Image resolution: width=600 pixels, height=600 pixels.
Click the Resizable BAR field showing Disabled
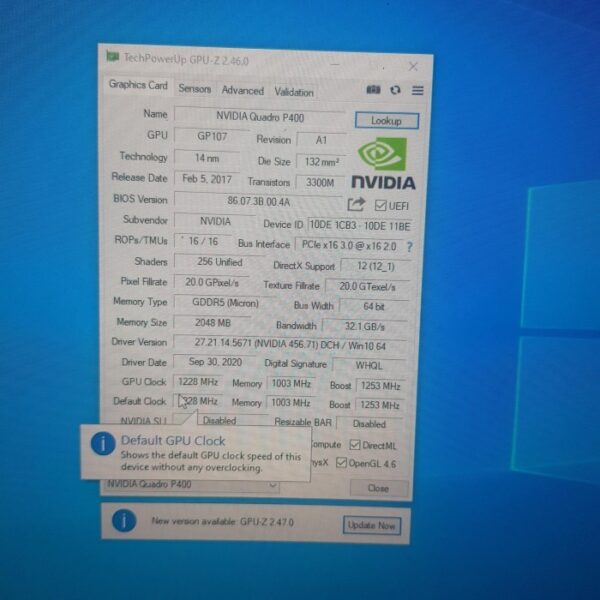[x=369, y=424]
